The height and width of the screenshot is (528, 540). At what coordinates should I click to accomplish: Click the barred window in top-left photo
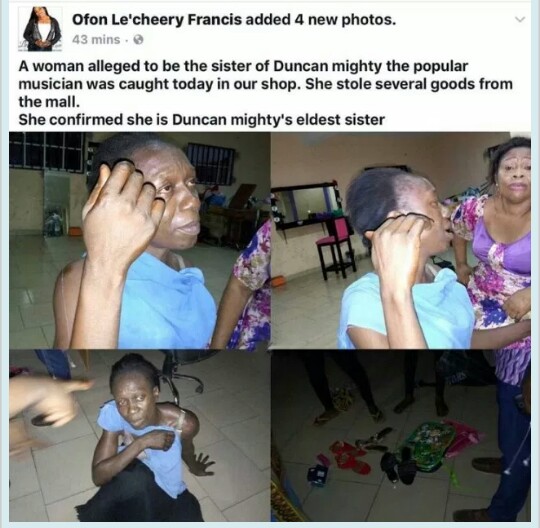46,152
